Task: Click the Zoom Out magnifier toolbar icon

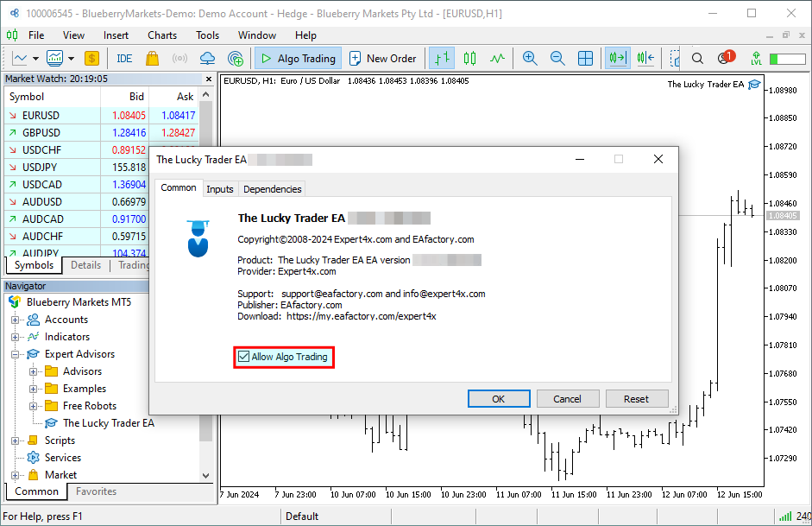Action: (x=557, y=59)
